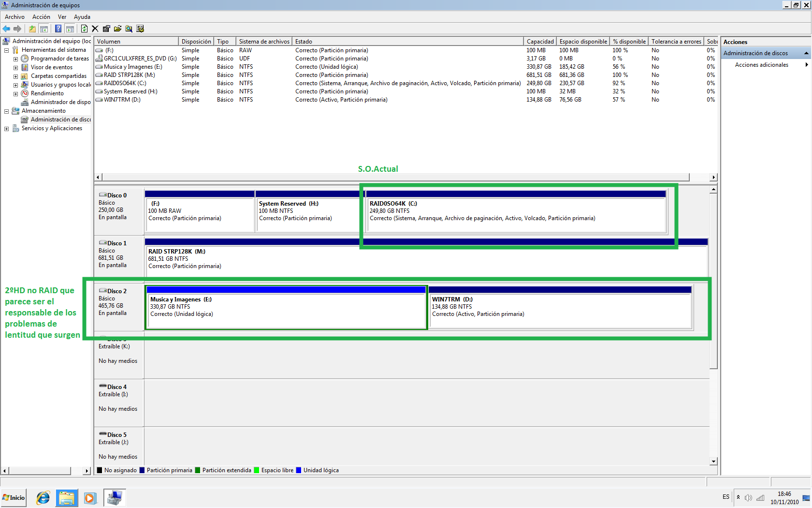
Task: Open the Inicio start button
Action: (14, 497)
